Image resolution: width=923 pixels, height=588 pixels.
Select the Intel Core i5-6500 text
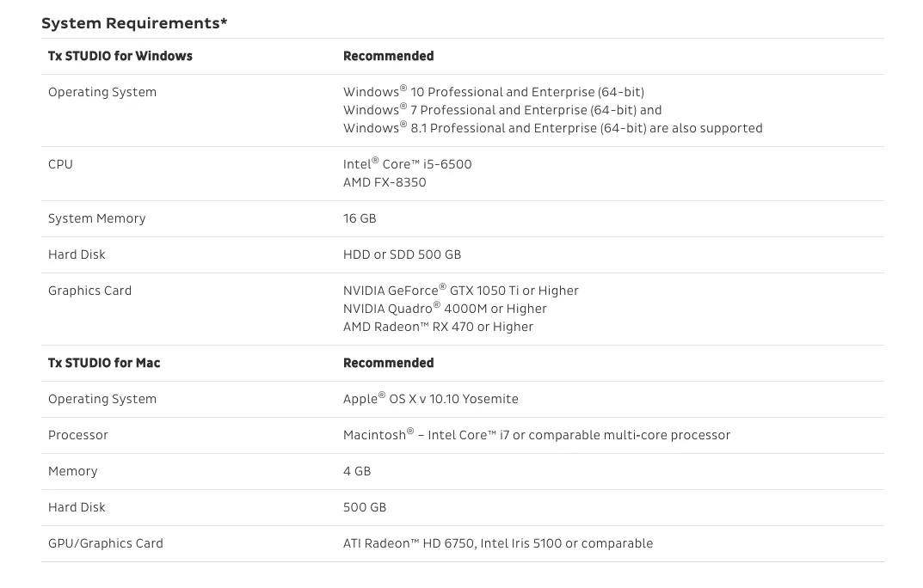[408, 164]
